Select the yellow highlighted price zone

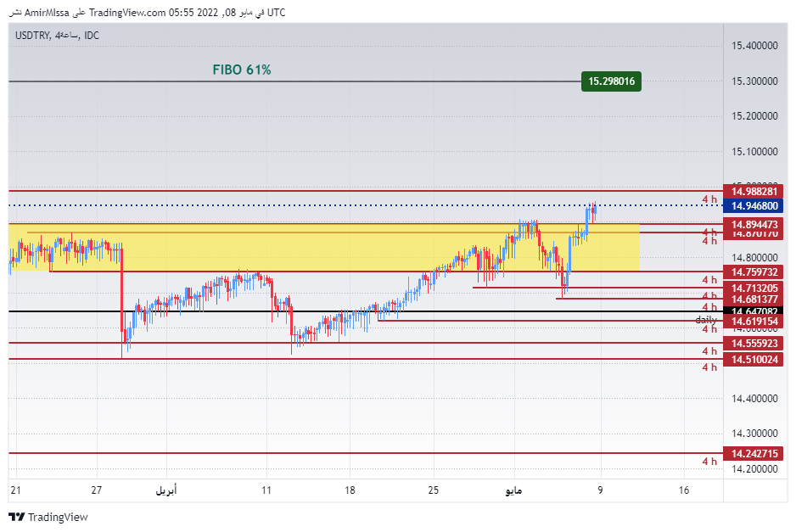(x=324, y=247)
